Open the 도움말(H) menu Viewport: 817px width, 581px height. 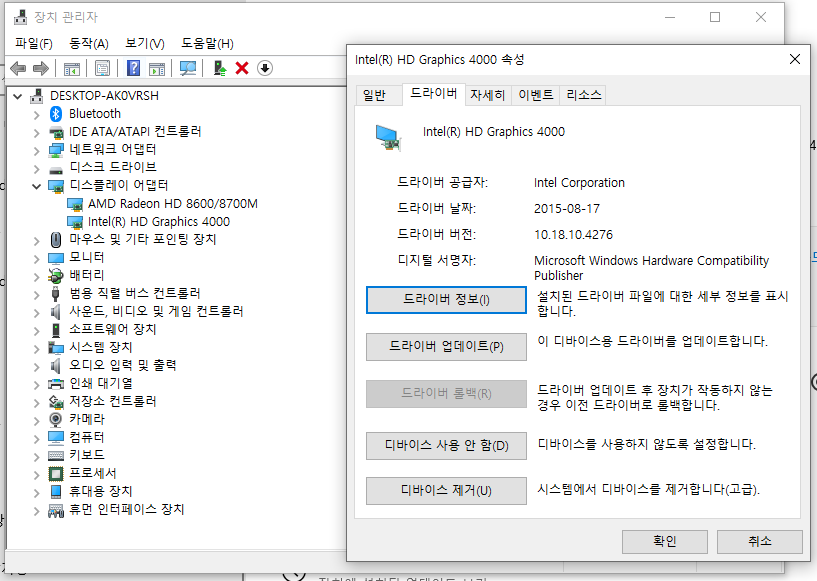point(207,43)
